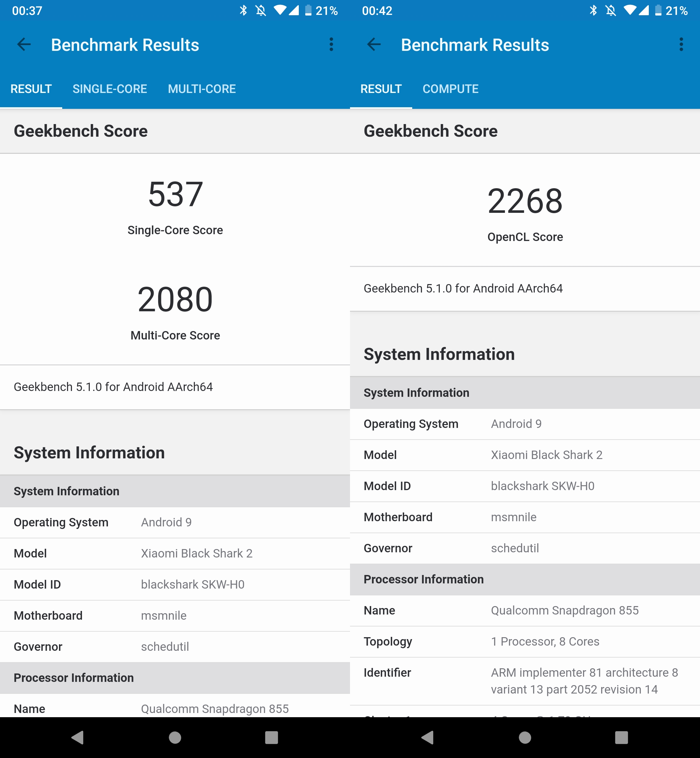This screenshot has width=700, height=758.
Task: Tap Model ID row on left screen
Action: click(x=175, y=584)
